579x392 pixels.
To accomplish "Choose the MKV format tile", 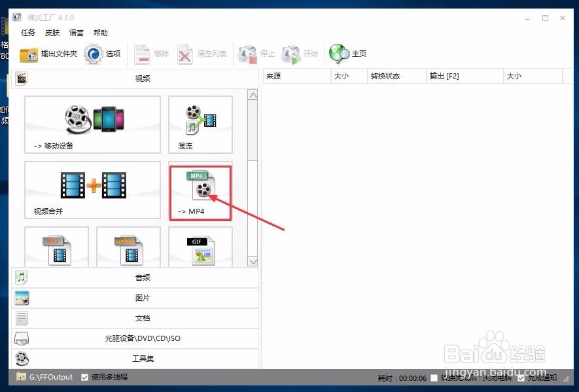I will [56, 247].
